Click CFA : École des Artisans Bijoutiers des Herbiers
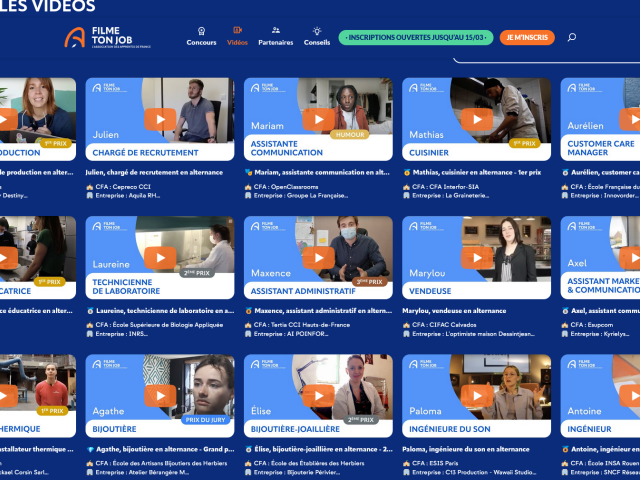 [x=161, y=463]
